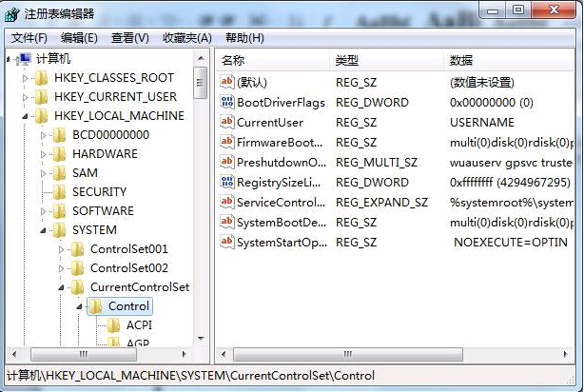Click the HKEY_CURRENT_USER folder icon
Screen dimensions: 584x392
[x=41, y=97]
